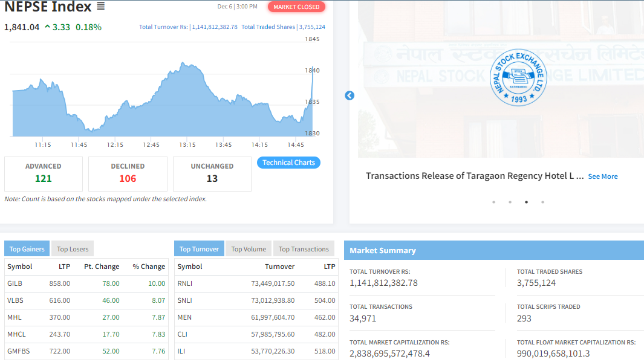Viewport: 644px width, 362px height.
Task: Click SNLI LTP value 504.00
Action: point(325,300)
